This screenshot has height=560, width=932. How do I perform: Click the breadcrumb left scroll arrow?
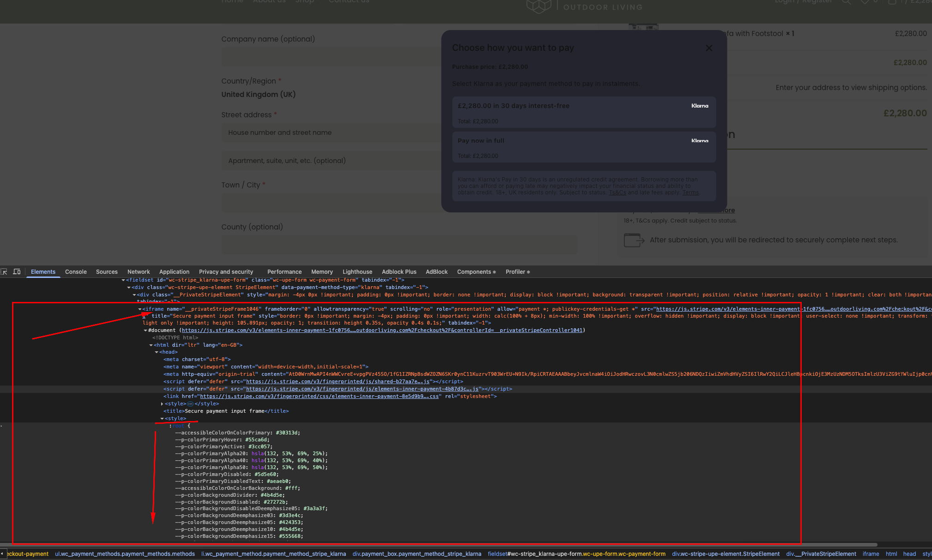pyautogui.click(x=2, y=554)
